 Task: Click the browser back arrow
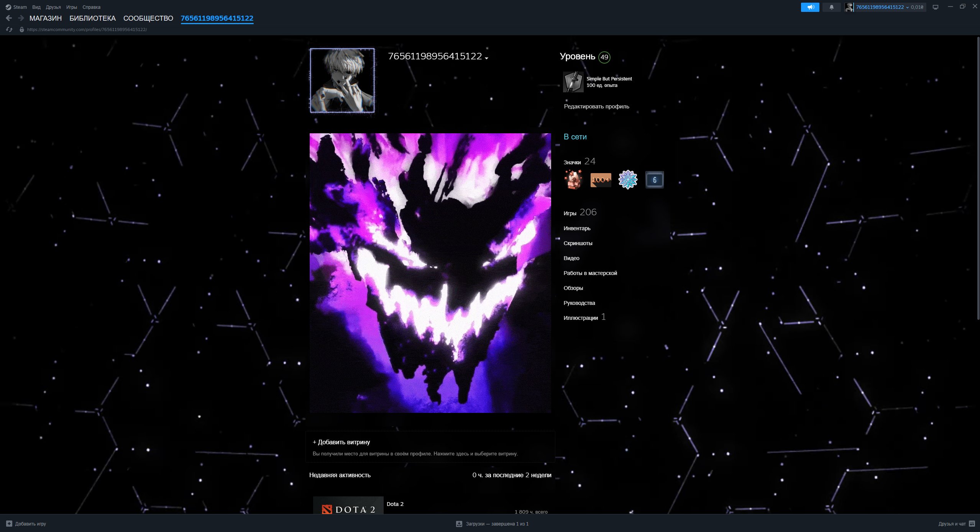(x=9, y=18)
